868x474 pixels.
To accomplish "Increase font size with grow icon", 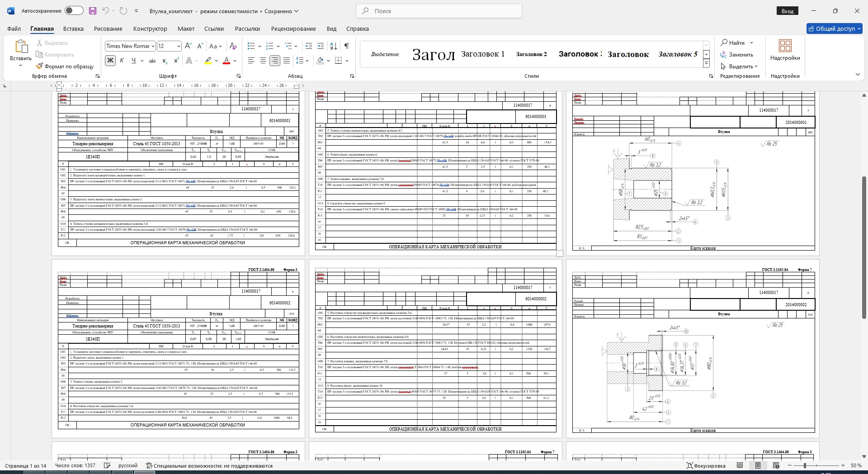I will pyautogui.click(x=189, y=46).
